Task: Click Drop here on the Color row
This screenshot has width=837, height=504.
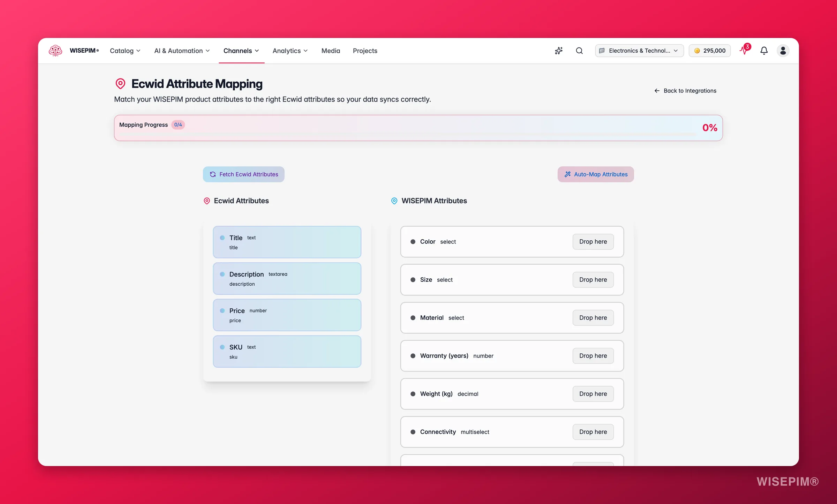Action: click(593, 242)
